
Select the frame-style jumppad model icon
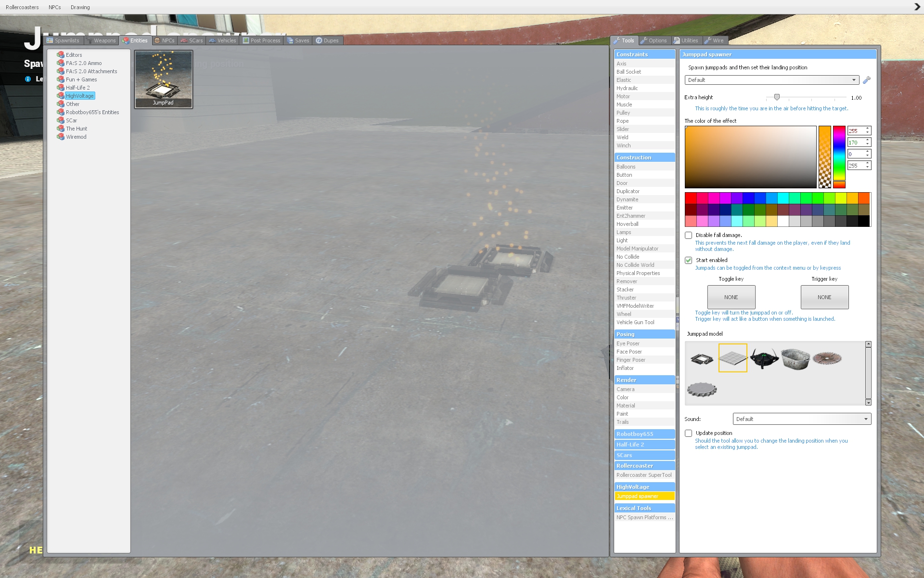point(702,358)
